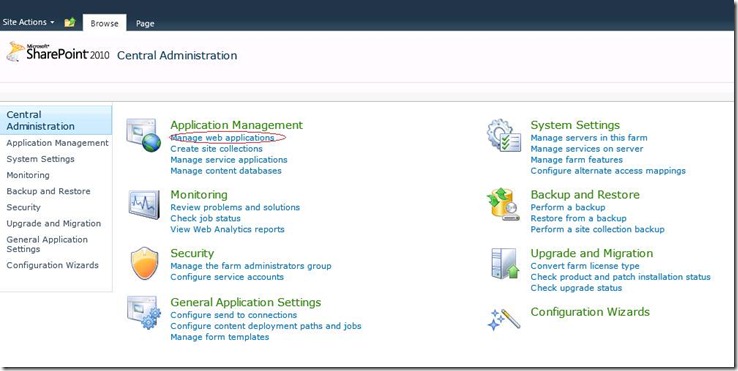Image resolution: width=738 pixels, height=371 pixels.
Task: Click the SharePoint 2010 logo
Action: point(57,52)
